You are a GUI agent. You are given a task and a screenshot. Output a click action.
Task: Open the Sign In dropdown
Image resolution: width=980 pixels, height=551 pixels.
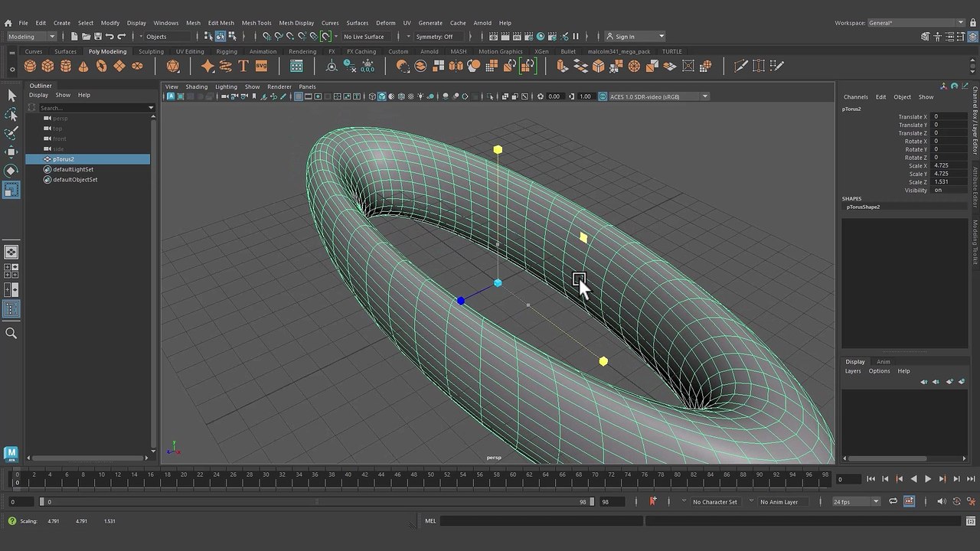[x=635, y=37]
